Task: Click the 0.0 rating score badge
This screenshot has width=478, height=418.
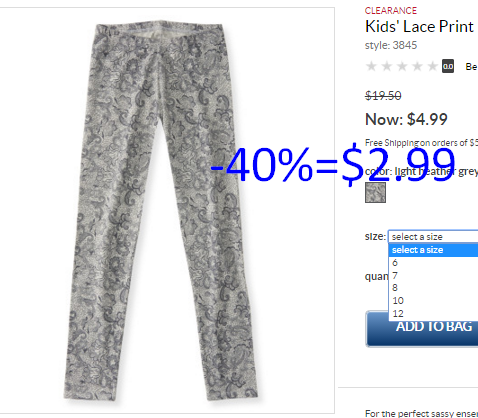Action: pyautogui.click(x=448, y=66)
